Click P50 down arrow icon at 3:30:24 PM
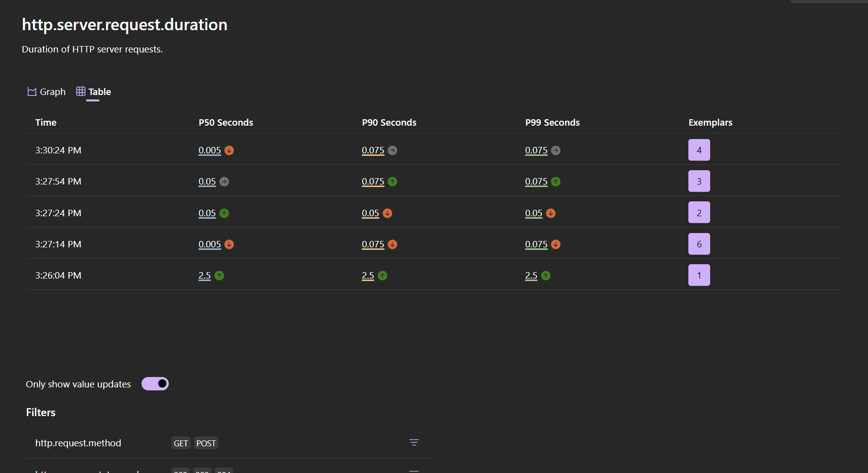868x473 pixels. [229, 150]
